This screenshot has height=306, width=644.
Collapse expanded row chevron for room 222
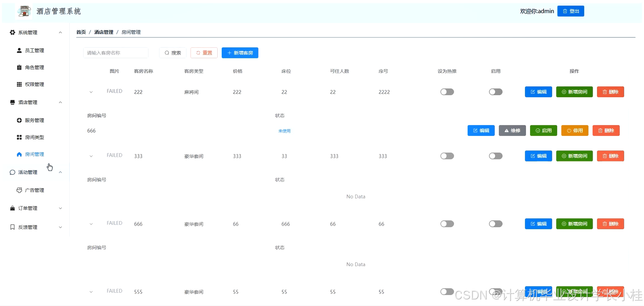[x=91, y=92]
